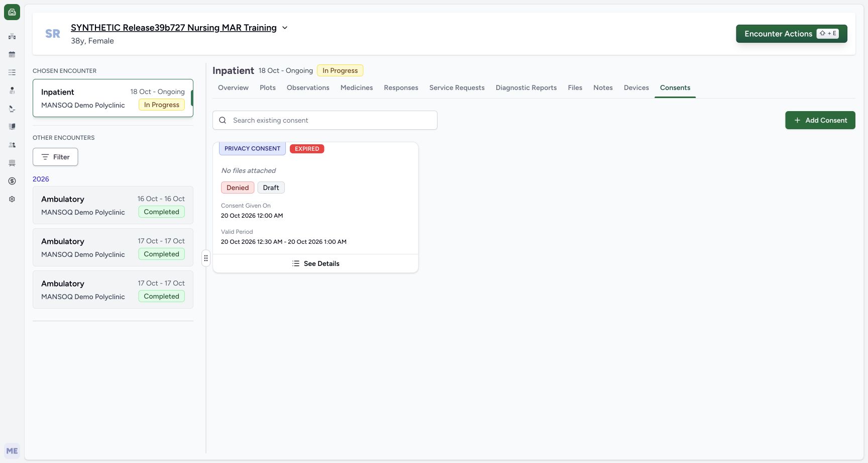Click the Add Consent button
The image size is (868, 463).
pyautogui.click(x=820, y=120)
